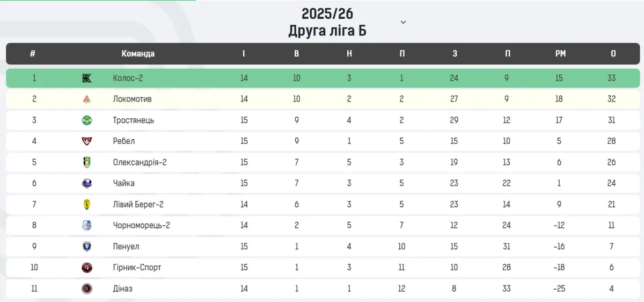Click the Тростянець club crest
The height and width of the screenshot is (302, 644).
(x=86, y=120)
